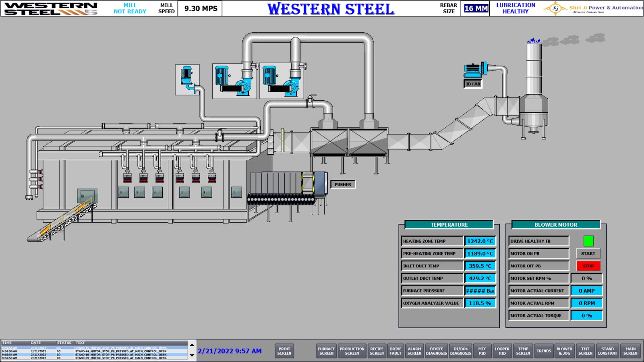Click the Western Steel logo at top left
This screenshot has height=362, width=644.
pos(50,8)
